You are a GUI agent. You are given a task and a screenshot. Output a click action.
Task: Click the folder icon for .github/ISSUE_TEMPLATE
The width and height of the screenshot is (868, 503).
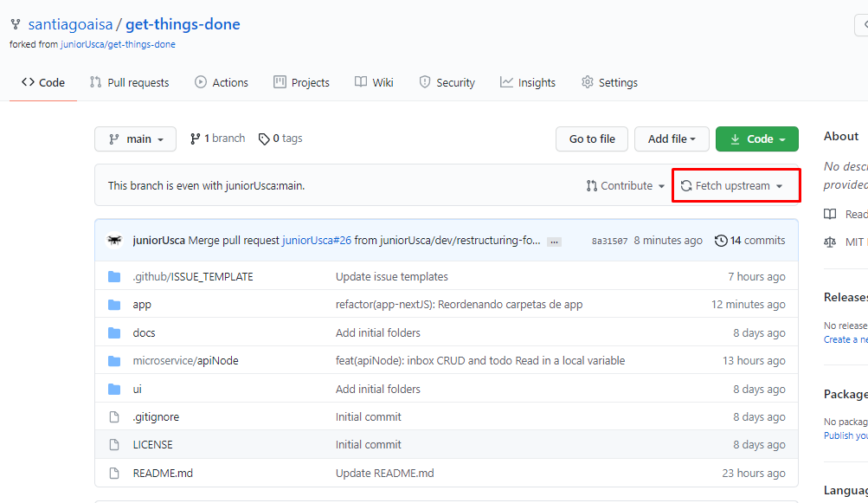click(114, 276)
